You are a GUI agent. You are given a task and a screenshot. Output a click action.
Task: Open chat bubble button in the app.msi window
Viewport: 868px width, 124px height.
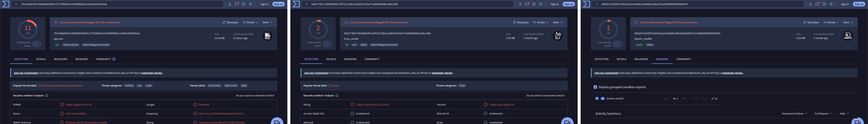point(277,121)
